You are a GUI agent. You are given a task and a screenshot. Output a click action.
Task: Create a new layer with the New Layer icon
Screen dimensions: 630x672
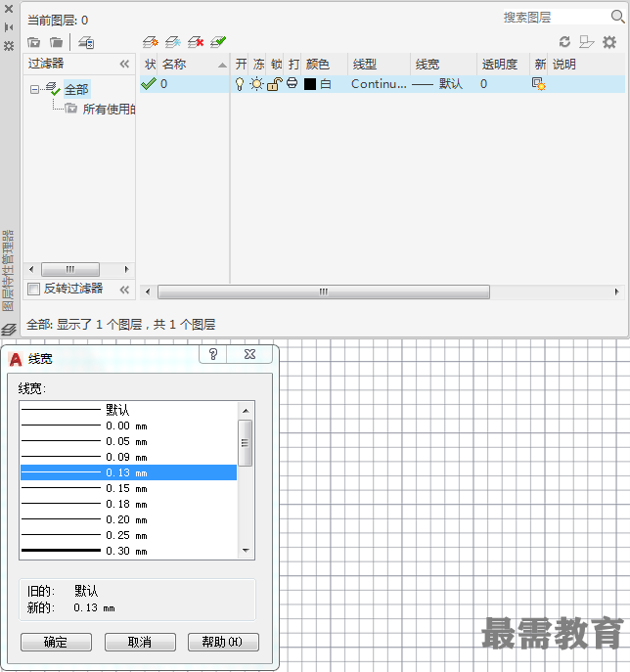point(151,41)
